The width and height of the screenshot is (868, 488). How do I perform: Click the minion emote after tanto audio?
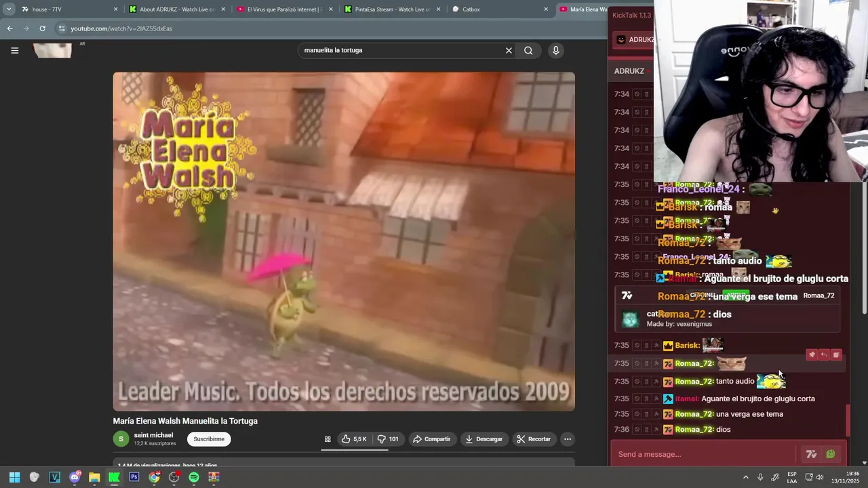coord(771,381)
